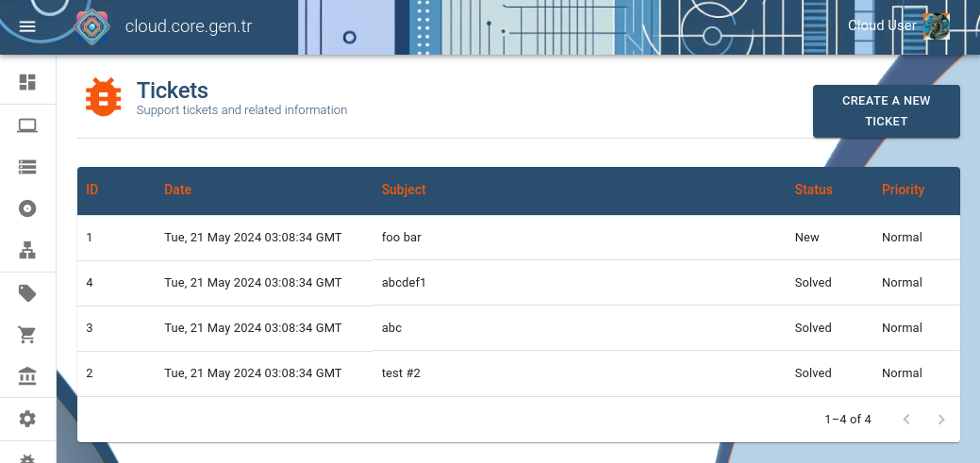Viewport: 980px width, 463px height.
Task: Click the date of abcdef1 ticket
Action: point(253,283)
